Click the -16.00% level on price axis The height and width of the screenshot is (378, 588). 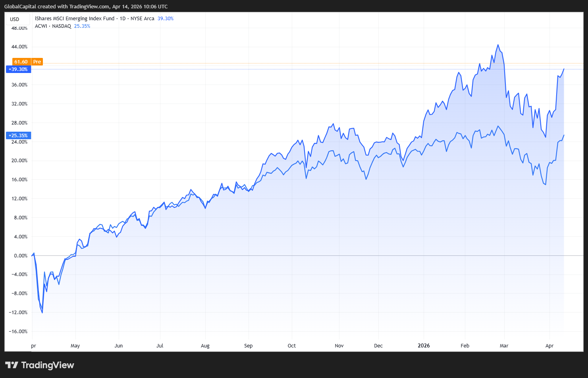(x=18, y=332)
